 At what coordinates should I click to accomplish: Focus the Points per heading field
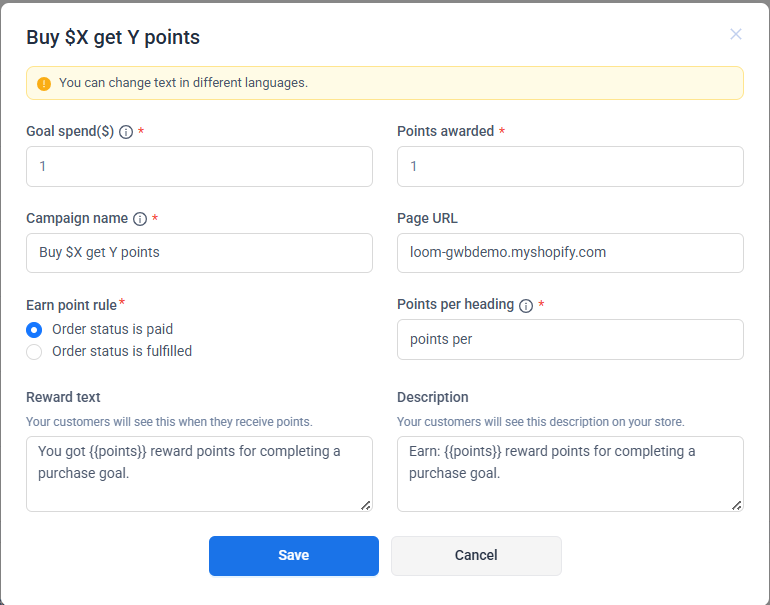point(570,339)
